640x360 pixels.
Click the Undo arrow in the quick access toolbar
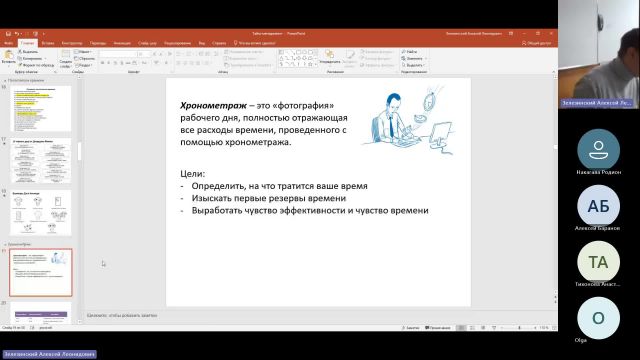(x=17, y=34)
